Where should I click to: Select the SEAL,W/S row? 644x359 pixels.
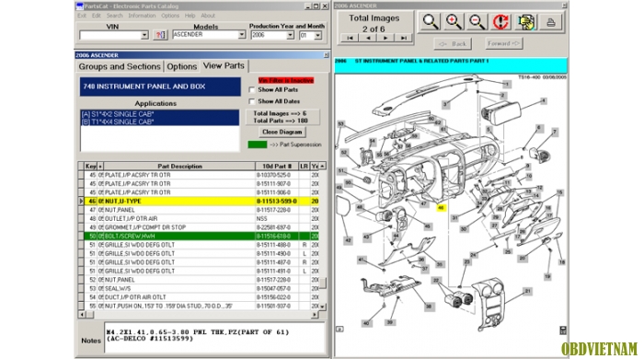point(201,288)
